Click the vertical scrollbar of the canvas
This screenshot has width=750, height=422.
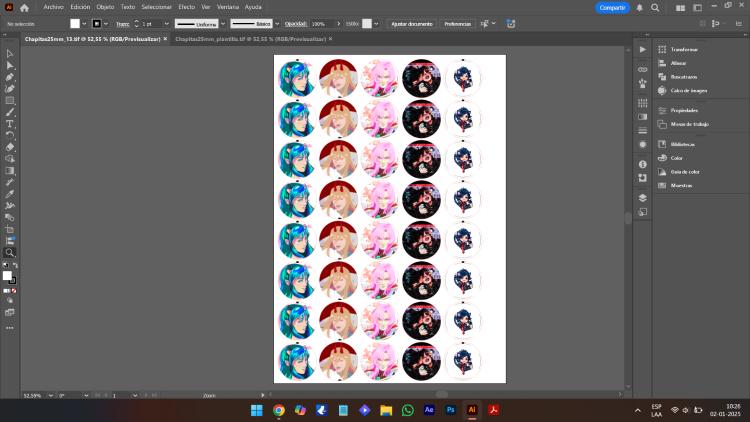tap(628, 218)
